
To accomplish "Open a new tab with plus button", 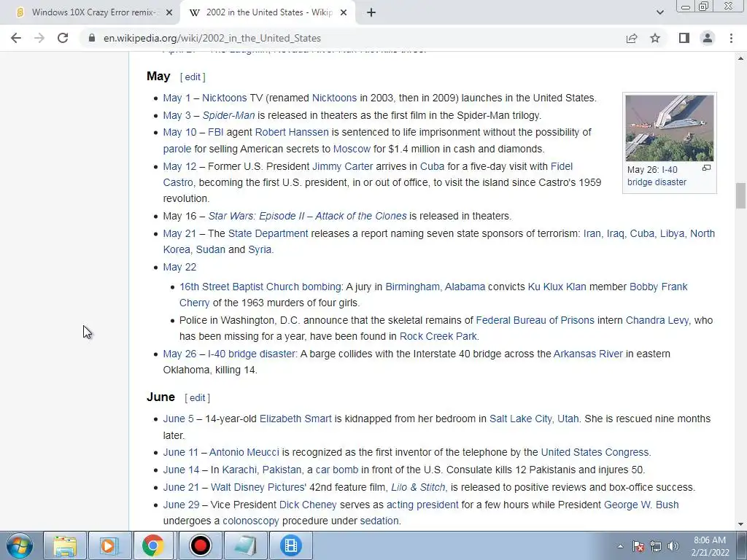I will pyautogui.click(x=371, y=13).
